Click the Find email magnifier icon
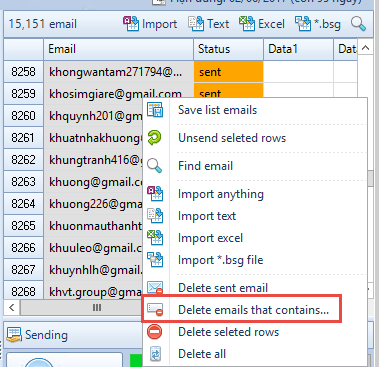The height and width of the screenshot is (367, 379). point(155,166)
